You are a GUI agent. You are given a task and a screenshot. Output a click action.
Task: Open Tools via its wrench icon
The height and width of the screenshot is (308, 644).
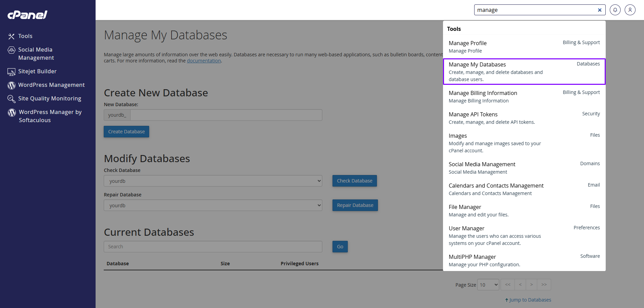pos(12,36)
